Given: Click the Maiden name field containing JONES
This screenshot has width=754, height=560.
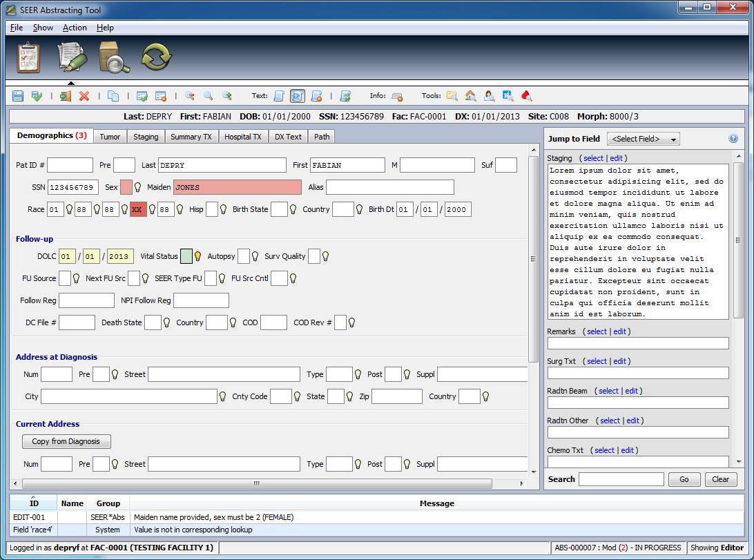Looking at the screenshot, I should 238,187.
